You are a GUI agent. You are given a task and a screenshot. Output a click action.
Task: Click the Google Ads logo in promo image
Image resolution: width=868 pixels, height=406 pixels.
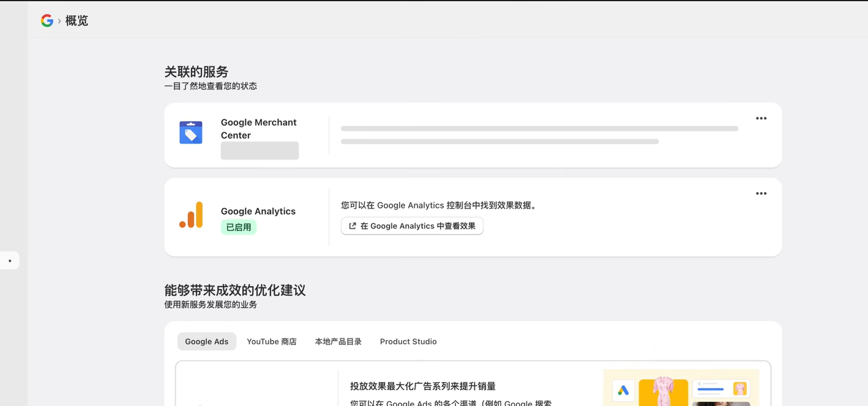(623, 390)
